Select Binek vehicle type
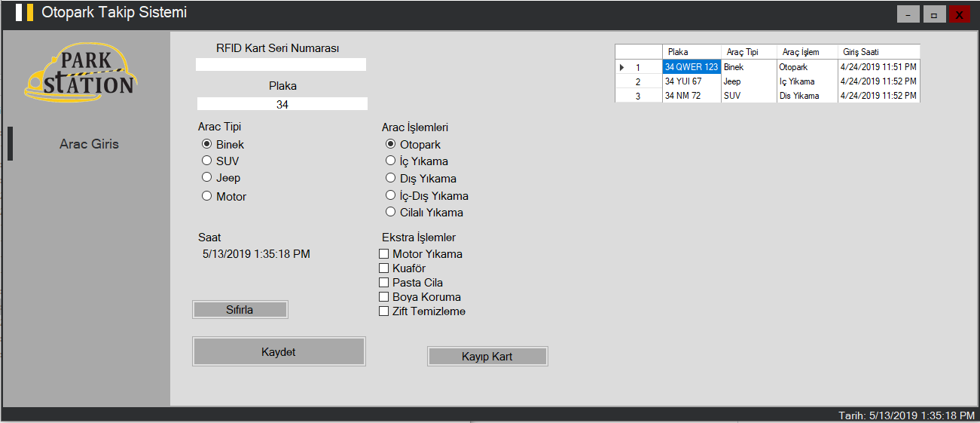The image size is (980, 423). 223,144
